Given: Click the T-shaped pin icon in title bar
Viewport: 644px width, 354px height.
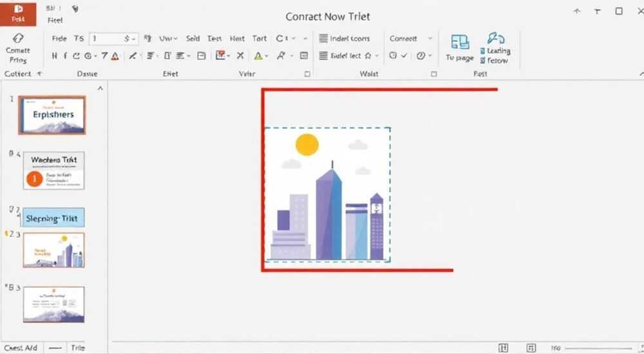Looking at the screenshot, I should [597, 12].
